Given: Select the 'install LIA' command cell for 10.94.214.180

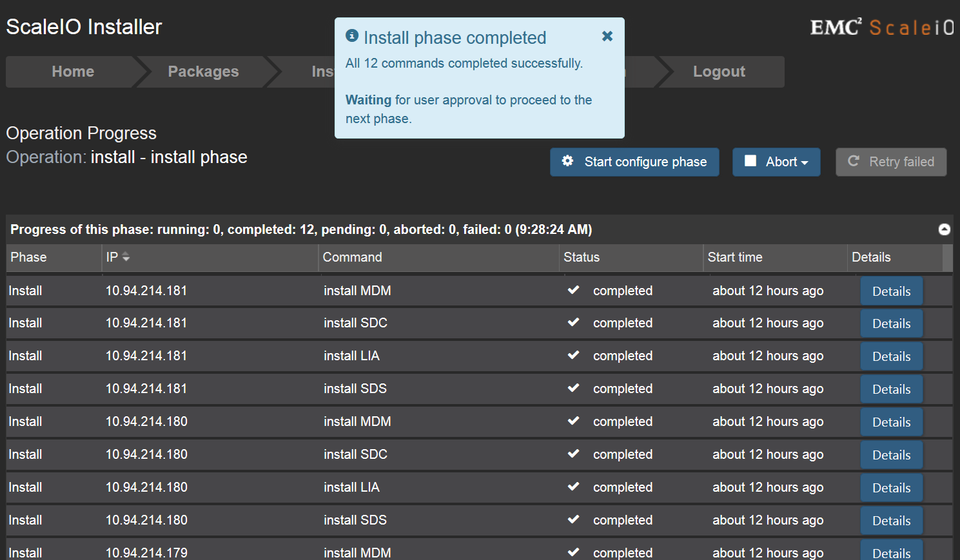Looking at the screenshot, I should (351, 487).
